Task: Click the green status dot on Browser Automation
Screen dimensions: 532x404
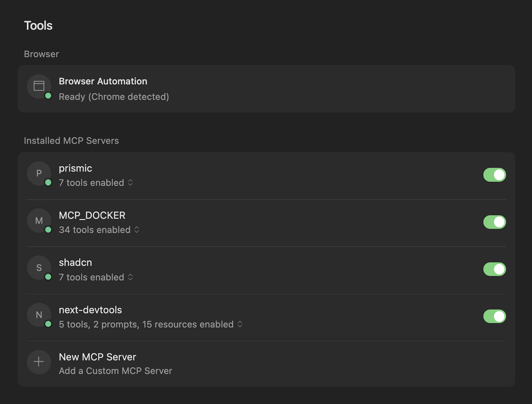Action: point(48,96)
